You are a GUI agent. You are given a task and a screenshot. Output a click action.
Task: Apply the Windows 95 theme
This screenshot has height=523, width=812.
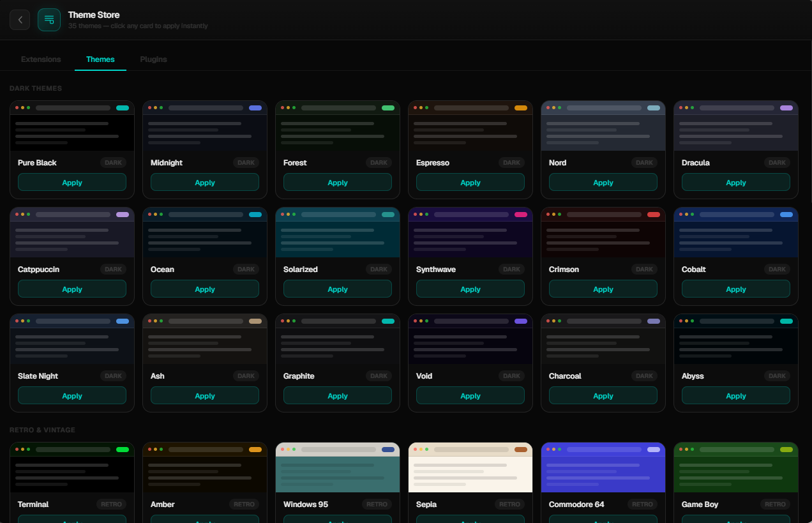tap(337, 519)
